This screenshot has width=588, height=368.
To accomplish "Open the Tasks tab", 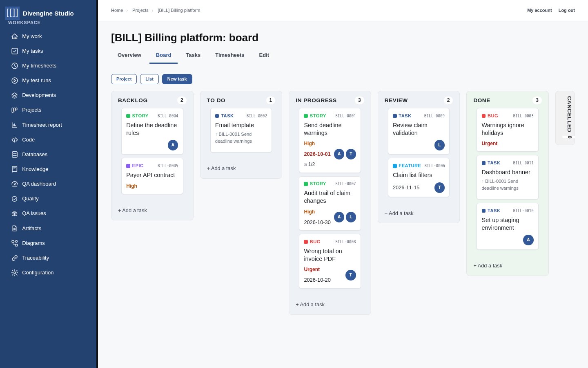I will pos(193,55).
